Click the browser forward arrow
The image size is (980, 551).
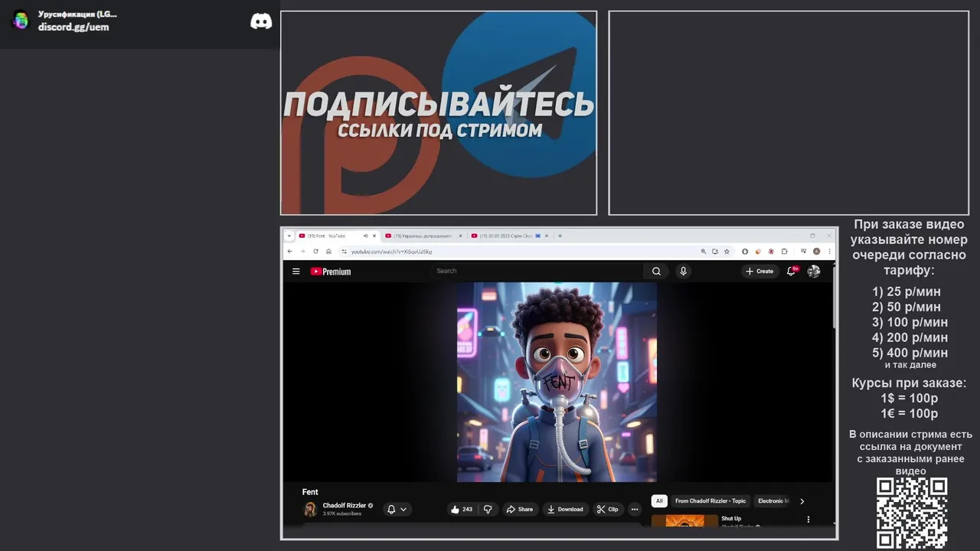click(x=302, y=251)
